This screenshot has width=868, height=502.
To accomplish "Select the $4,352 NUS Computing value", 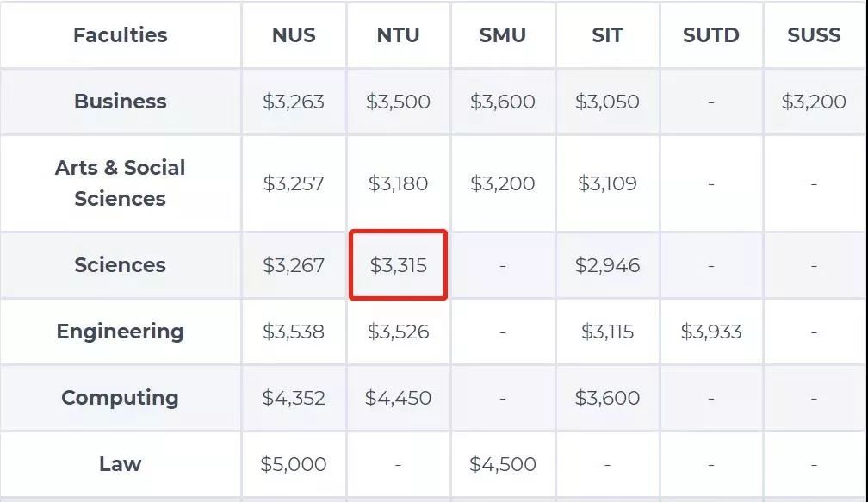I will 294,398.
